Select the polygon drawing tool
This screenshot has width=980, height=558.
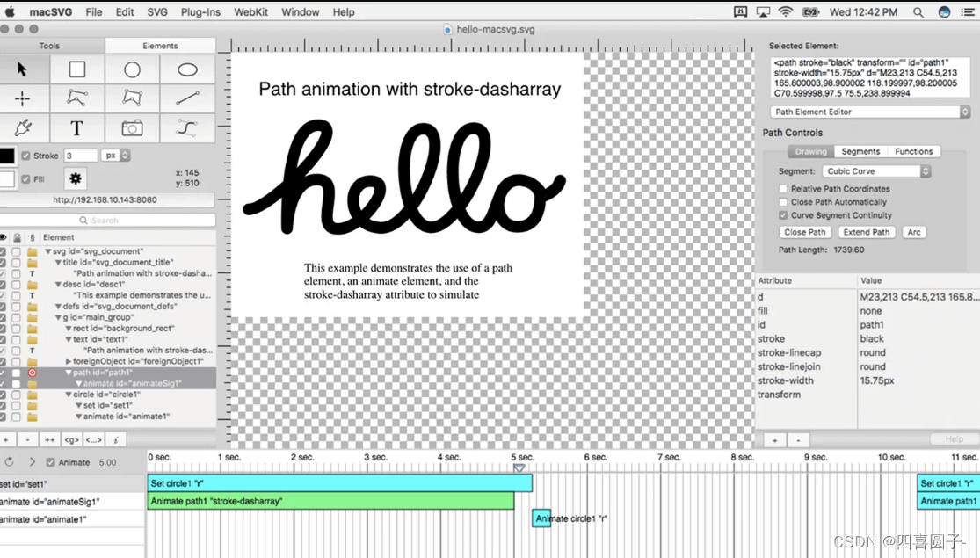coord(132,98)
